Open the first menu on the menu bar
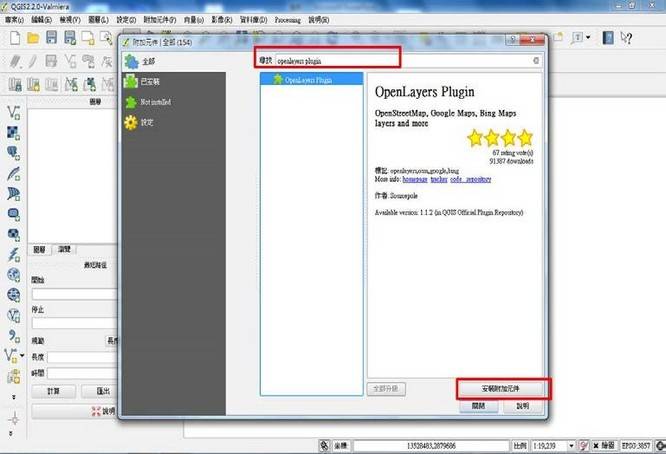This screenshot has width=666, height=454. click(14, 20)
